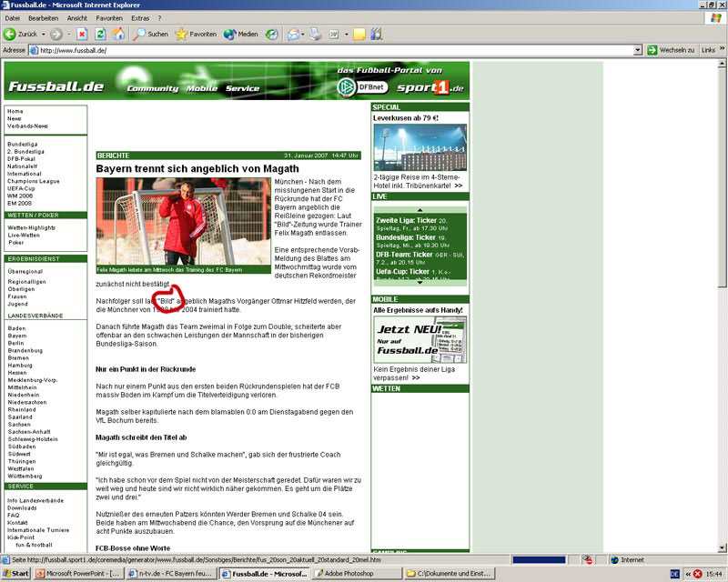Open the back button history dropdown

44,34
